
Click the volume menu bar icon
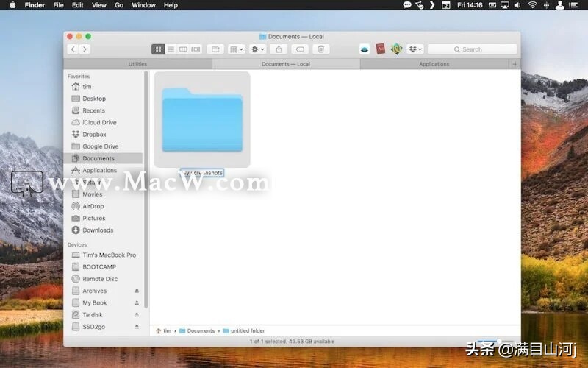(517, 5)
